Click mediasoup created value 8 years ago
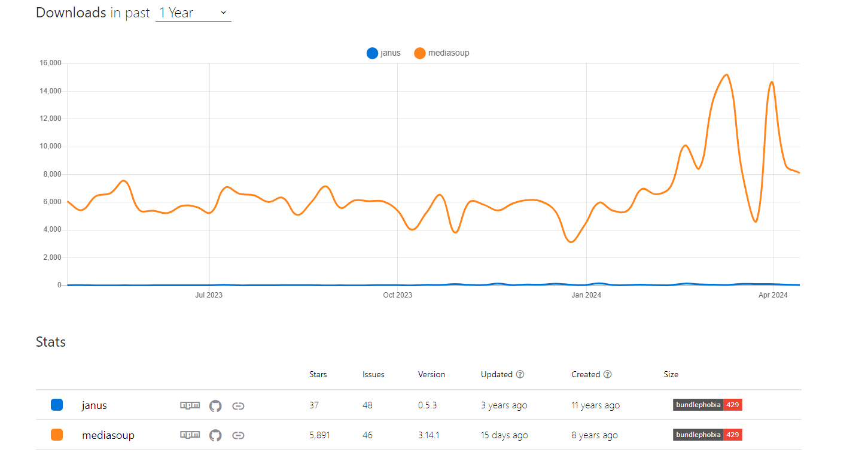The width and height of the screenshot is (868, 464). 595,435
